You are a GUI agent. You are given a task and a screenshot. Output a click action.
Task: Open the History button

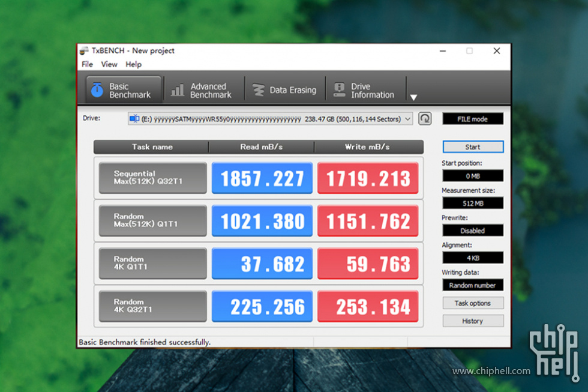473,321
